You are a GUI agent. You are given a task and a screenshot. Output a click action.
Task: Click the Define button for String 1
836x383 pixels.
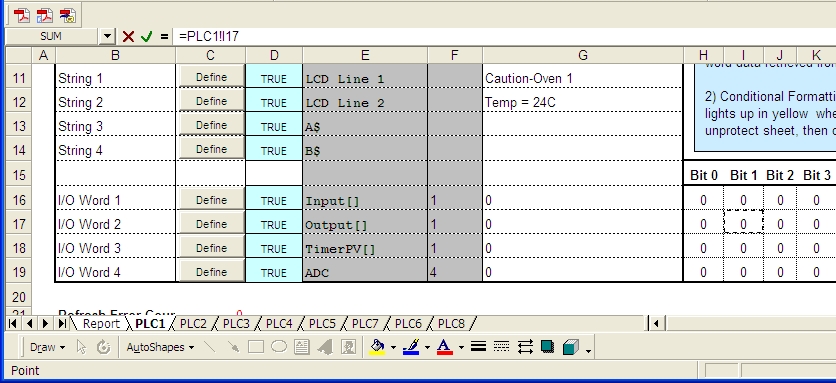tap(211, 77)
